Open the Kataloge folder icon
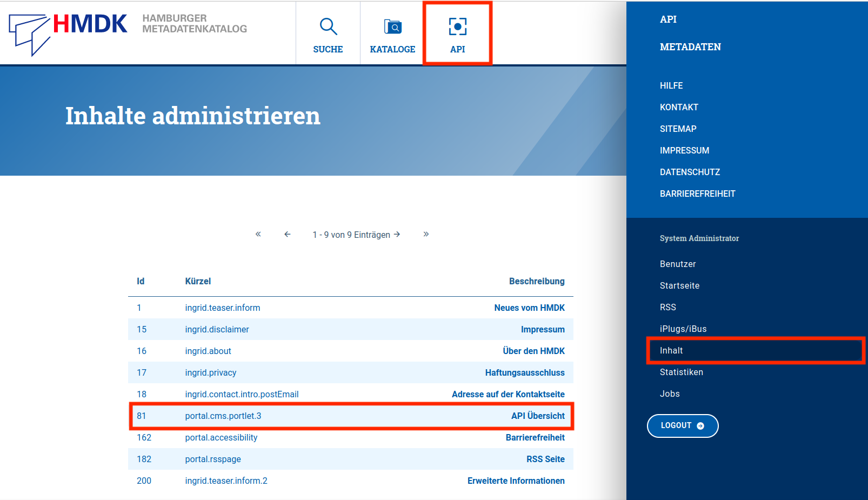 pos(392,26)
